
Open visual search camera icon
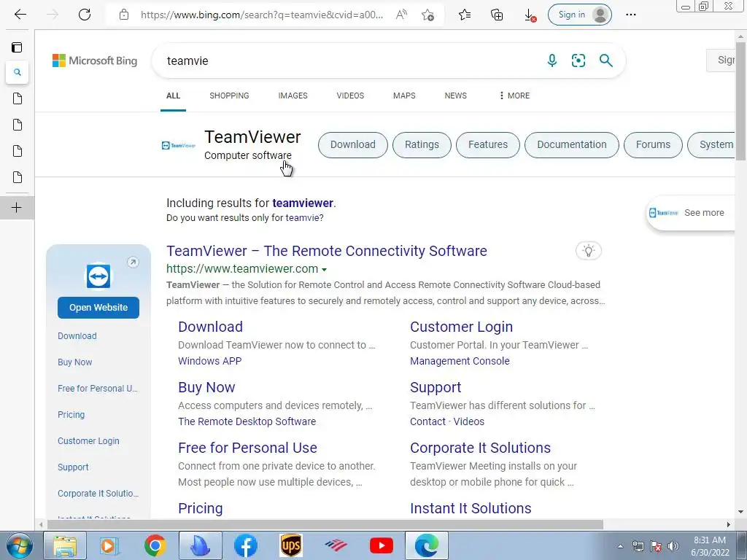click(578, 61)
